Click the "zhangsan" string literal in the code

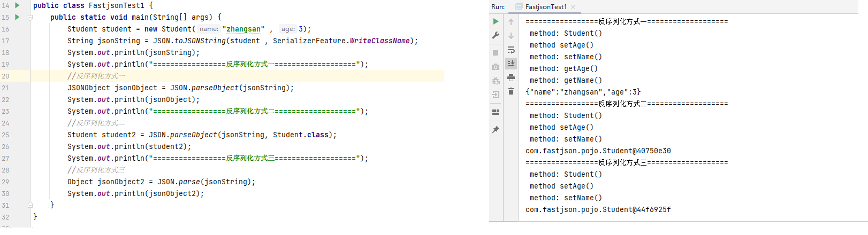[243, 29]
